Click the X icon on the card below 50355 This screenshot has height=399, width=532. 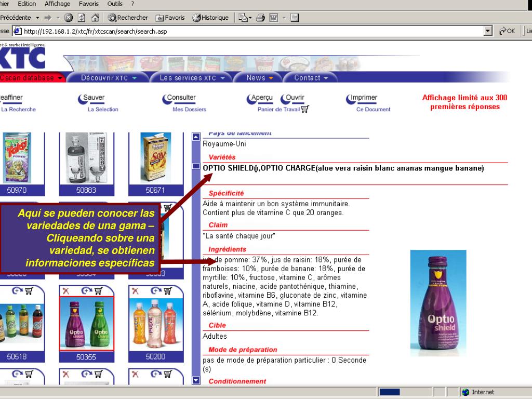[x=66, y=374]
